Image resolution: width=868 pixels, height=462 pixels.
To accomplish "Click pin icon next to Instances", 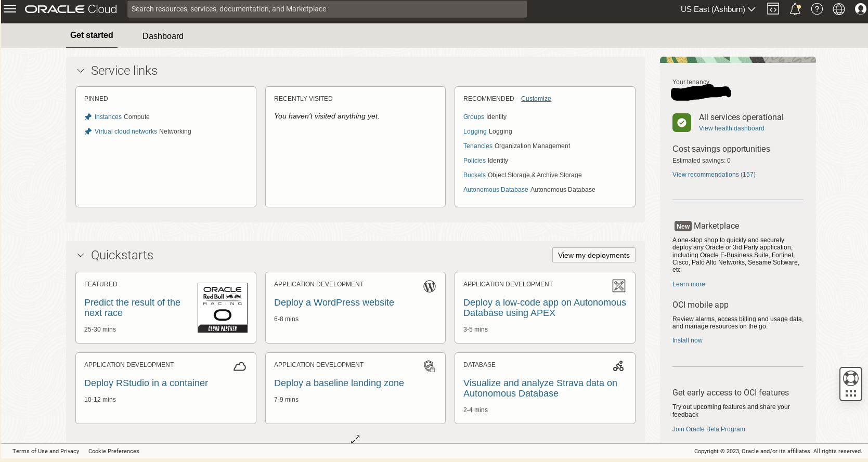I will (88, 117).
